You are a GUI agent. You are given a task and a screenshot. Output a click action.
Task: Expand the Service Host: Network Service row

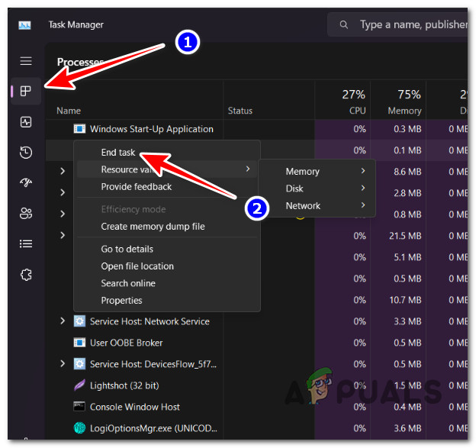point(63,321)
